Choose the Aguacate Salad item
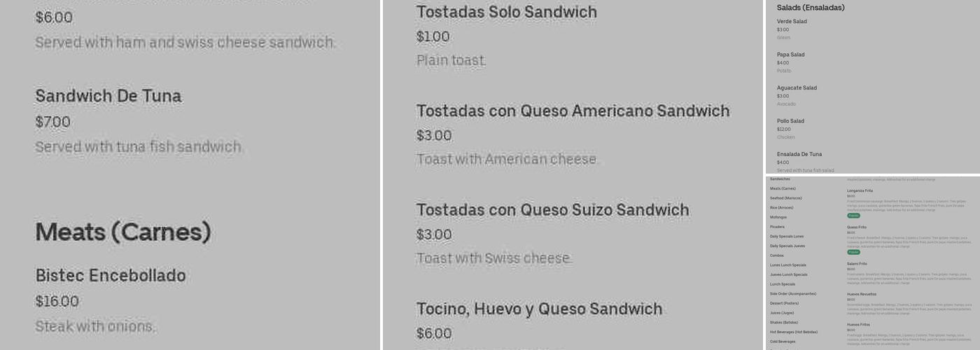 (797, 88)
